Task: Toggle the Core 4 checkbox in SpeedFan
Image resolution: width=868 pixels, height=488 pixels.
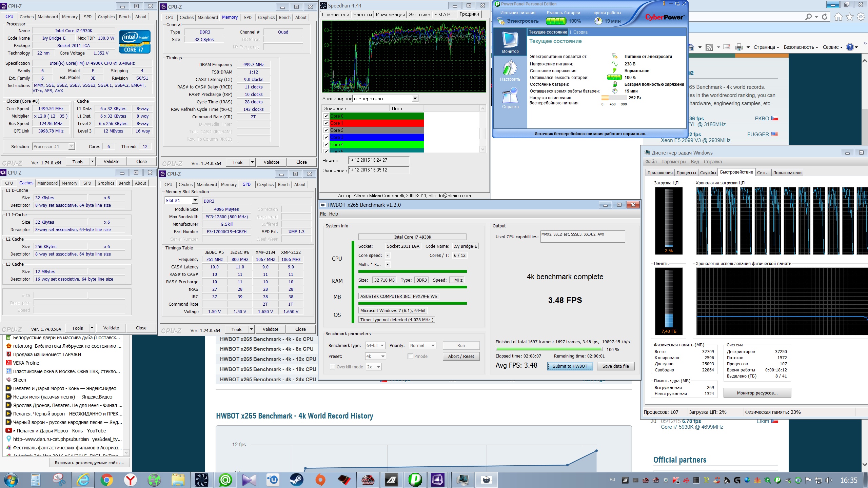Action: [326, 144]
